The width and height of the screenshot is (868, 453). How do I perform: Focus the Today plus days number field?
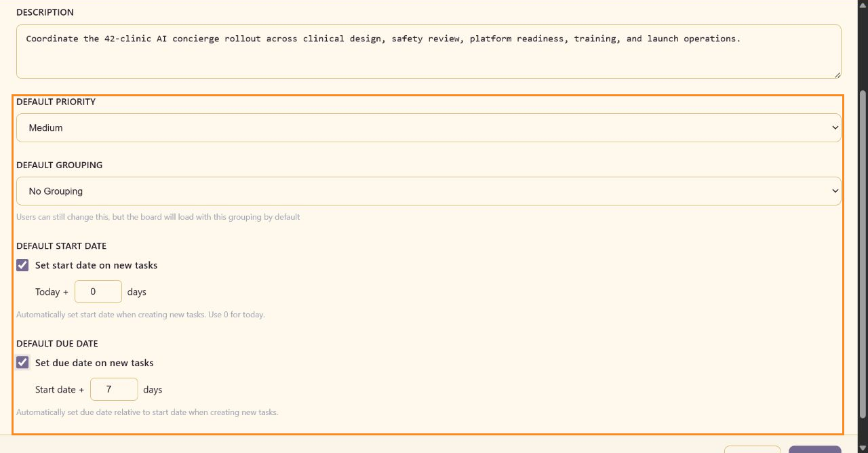coord(98,292)
